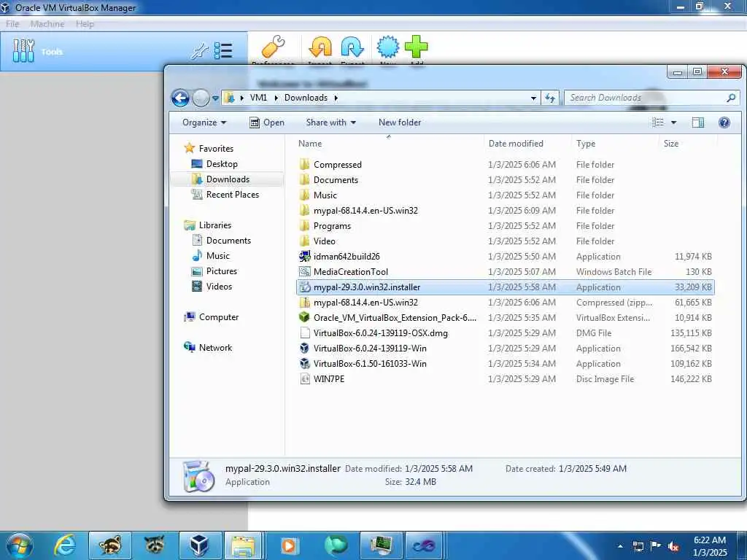Select VirtualBox-6.0.24-139119-Win application
Screen dimensions: 747x560
(506, 348)
